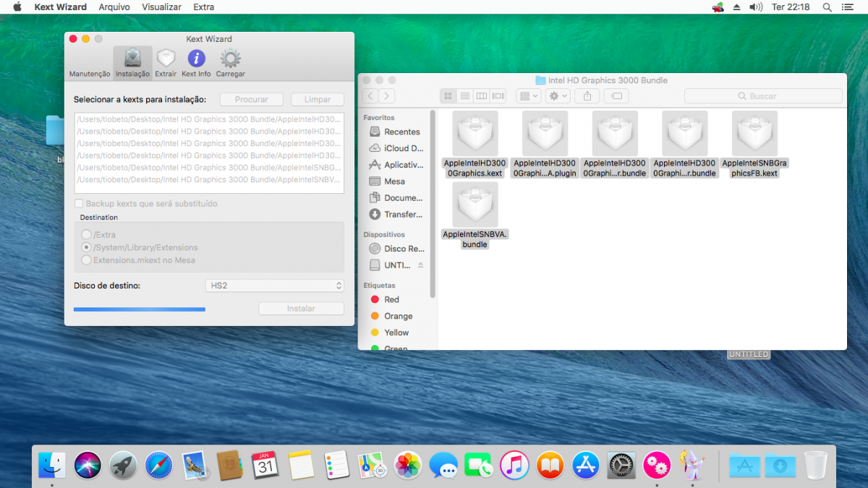Open the Arquivo menu
868x488 pixels.
(x=114, y=7)
